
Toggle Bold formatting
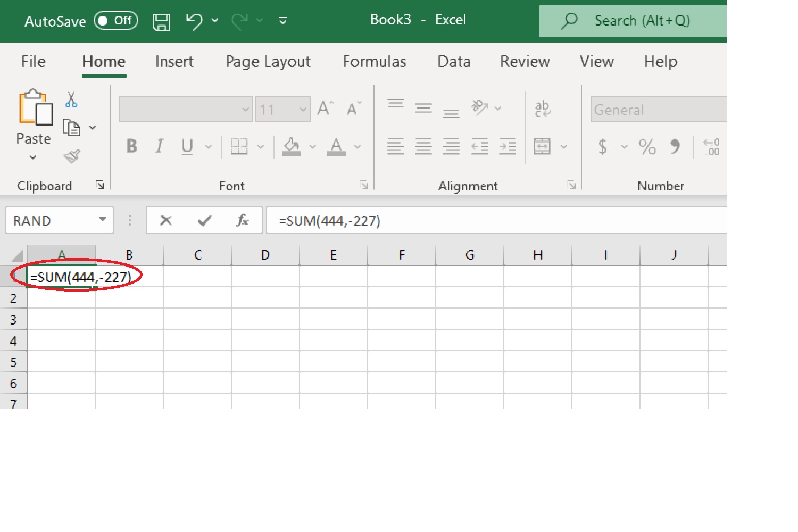pyautogui.click(x=131, y=146)
